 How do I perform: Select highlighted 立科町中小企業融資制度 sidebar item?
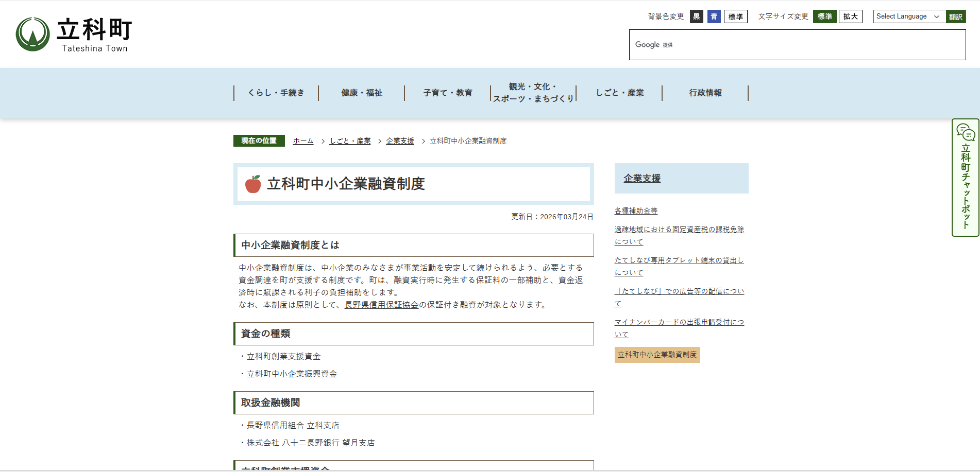pos(657,355)
